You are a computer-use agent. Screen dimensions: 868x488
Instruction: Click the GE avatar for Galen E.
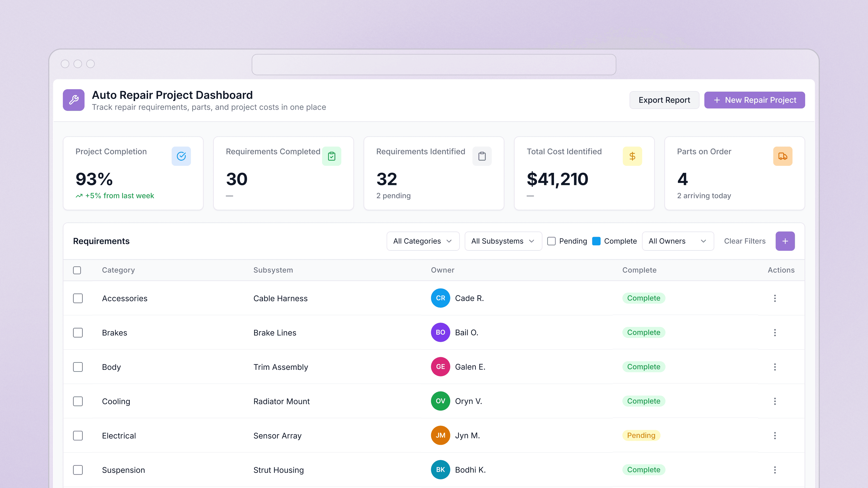440,367
